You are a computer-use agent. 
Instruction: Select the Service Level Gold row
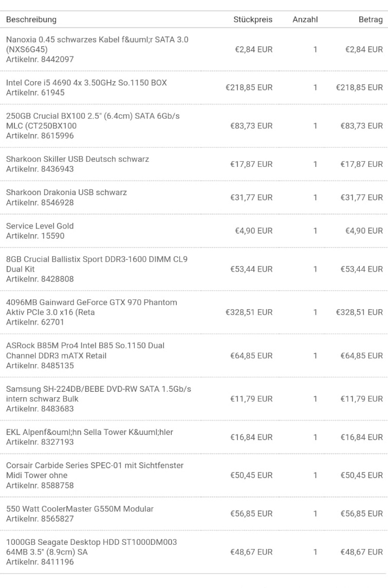[40, 226]
